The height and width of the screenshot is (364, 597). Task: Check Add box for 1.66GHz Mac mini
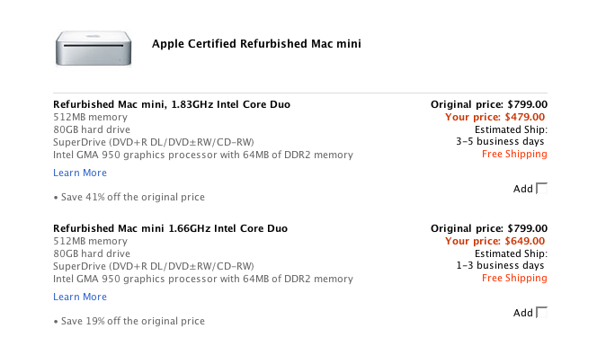[x=541, y=313]
